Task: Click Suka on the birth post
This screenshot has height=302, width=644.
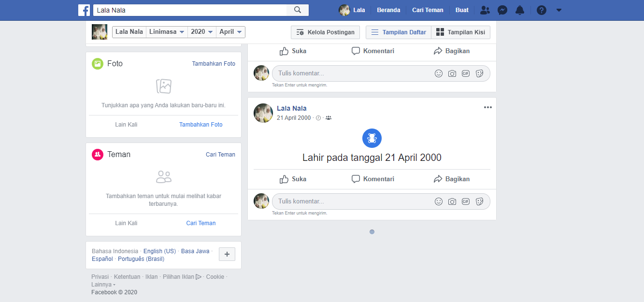Action: pyautogui.click(x=293, y=179)
